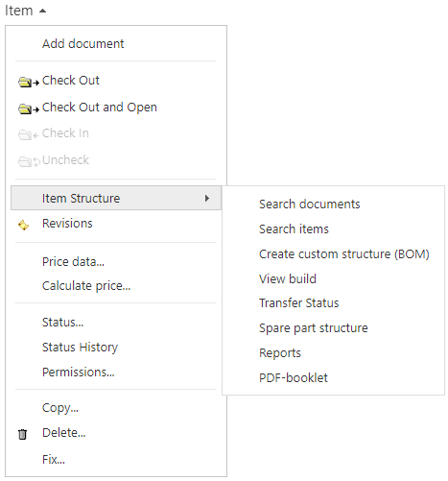Viewport: 448px width, 481px height.
Task: Click the Check Out folder icon
Action: click(29, 82)
